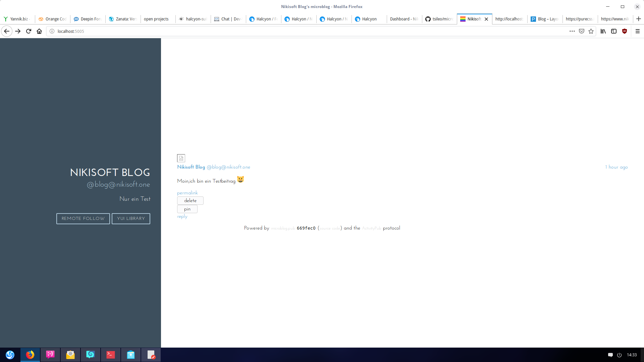Click the YUI LIBRARY button
Viewport: 644px width, 362px height.
tap(131, 219)
